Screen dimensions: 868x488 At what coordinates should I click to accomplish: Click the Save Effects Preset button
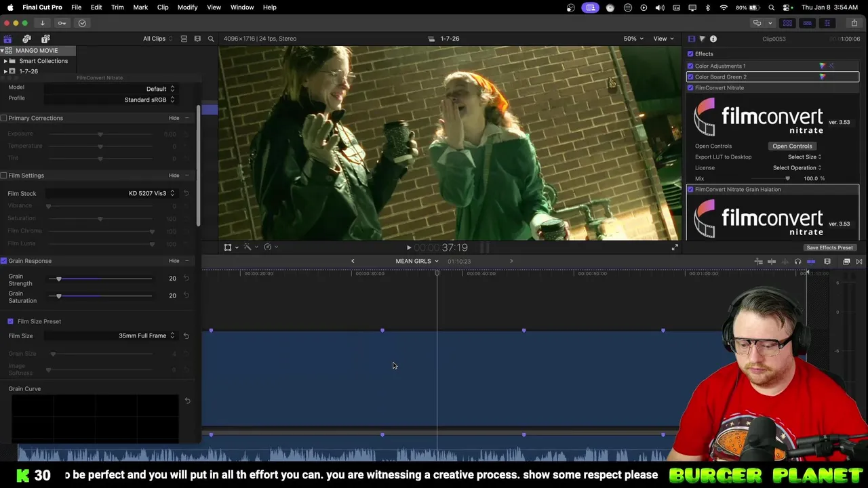(x=829, y=248)
